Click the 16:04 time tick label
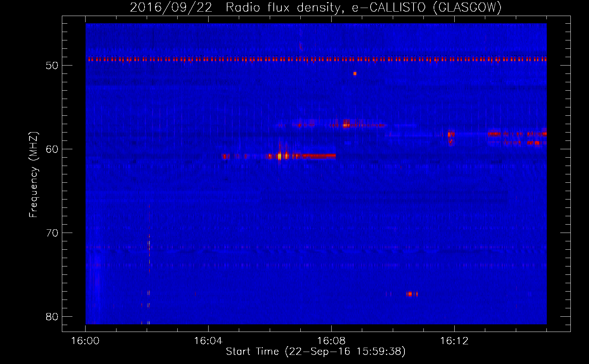Image resolution: width=589 pixels, height=364 pixels. [x=208, y=341]
